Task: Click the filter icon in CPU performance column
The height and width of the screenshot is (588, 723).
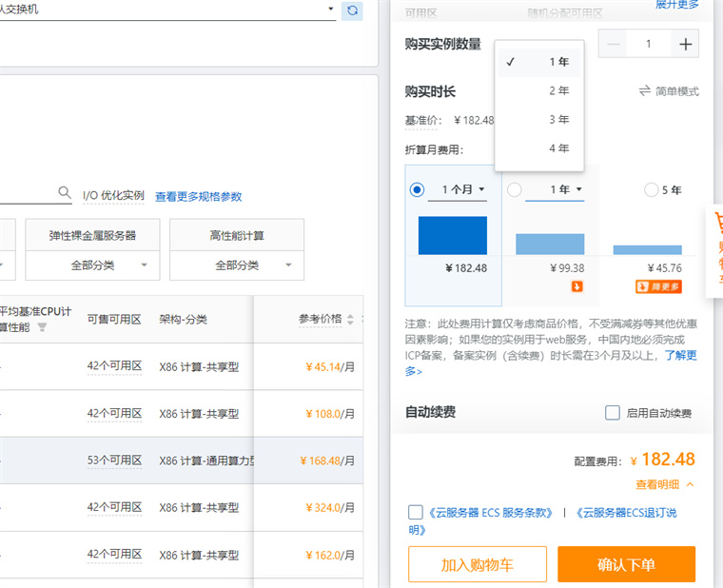Action: click(42, 327)
